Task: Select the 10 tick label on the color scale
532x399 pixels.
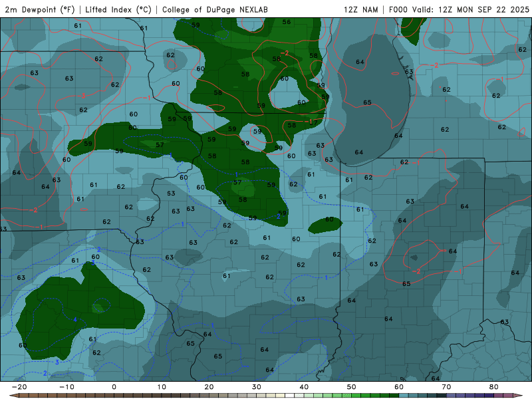Action: [162, 387]
